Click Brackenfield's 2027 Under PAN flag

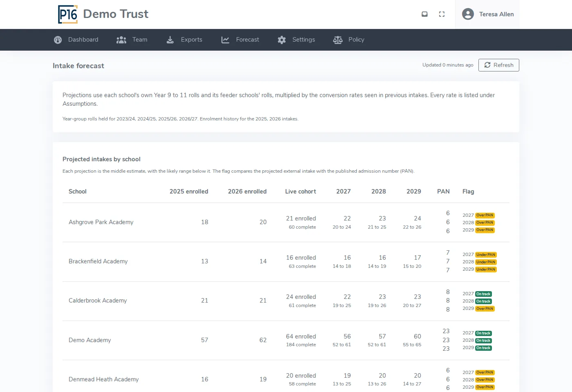486,255
